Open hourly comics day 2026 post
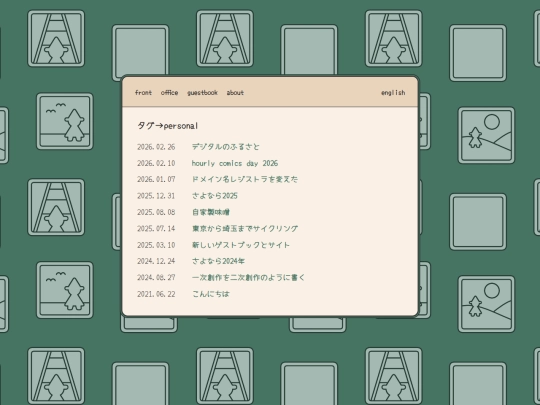 235,163
